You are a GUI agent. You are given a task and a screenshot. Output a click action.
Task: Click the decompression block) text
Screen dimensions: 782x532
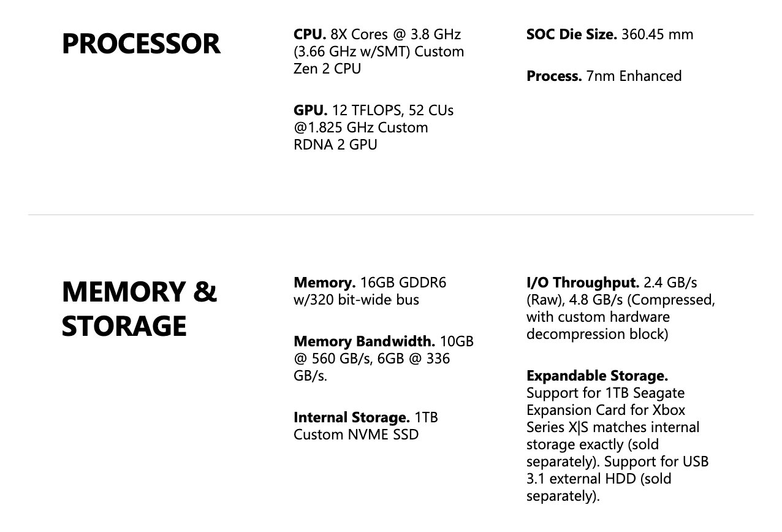[598, 334]
